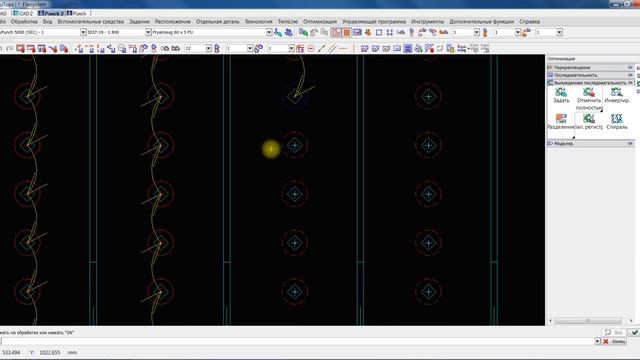
Task: Click the four corner points icon
Action: pyautogui.click(x=390, y=32)
